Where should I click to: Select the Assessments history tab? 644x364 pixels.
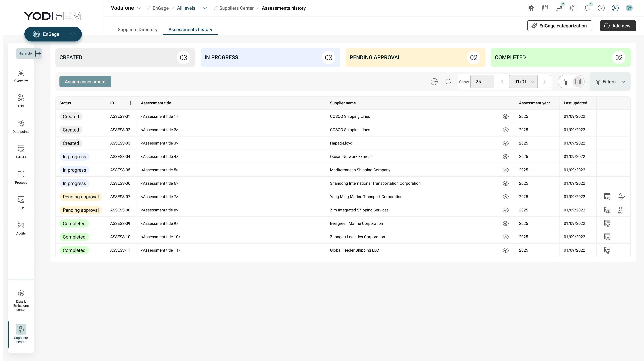(x=190, y=30)
